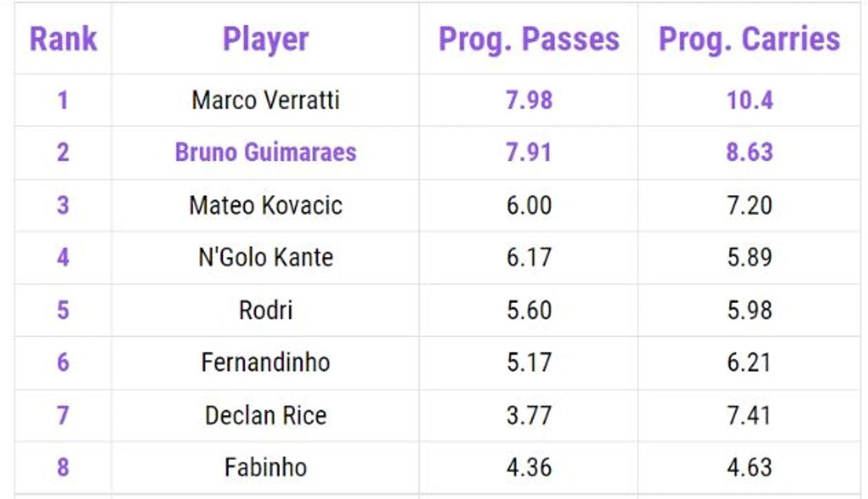This screenshot has height=499, width=868.
Task: Click Fabinho's 4.63 carries value
Action: 749,468
